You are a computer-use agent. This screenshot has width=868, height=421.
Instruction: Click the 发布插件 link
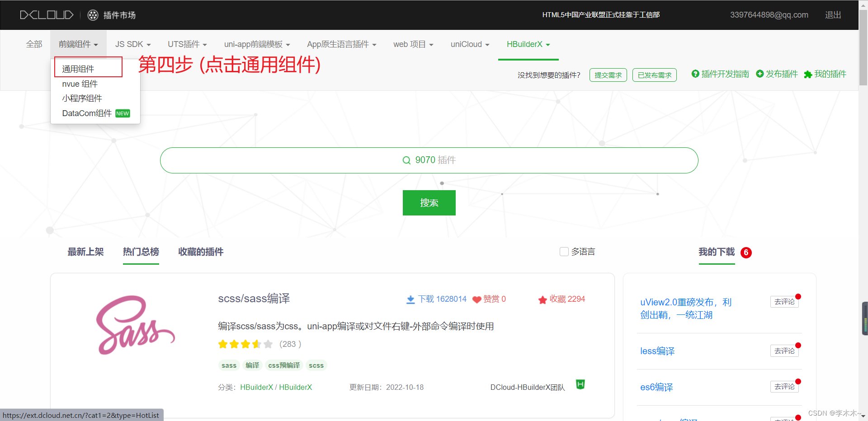pyautogui.click(x=782, y=74)
